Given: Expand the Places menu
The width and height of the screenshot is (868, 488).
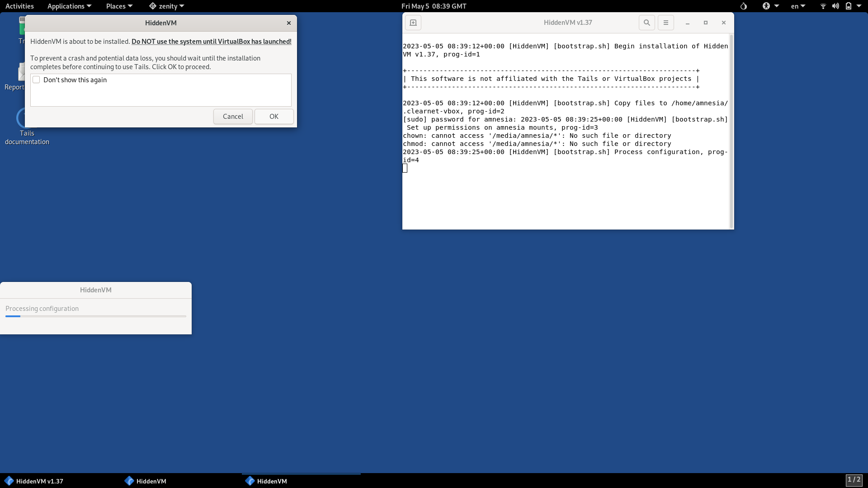Looking at the screenshot, I should pos(119,6).
